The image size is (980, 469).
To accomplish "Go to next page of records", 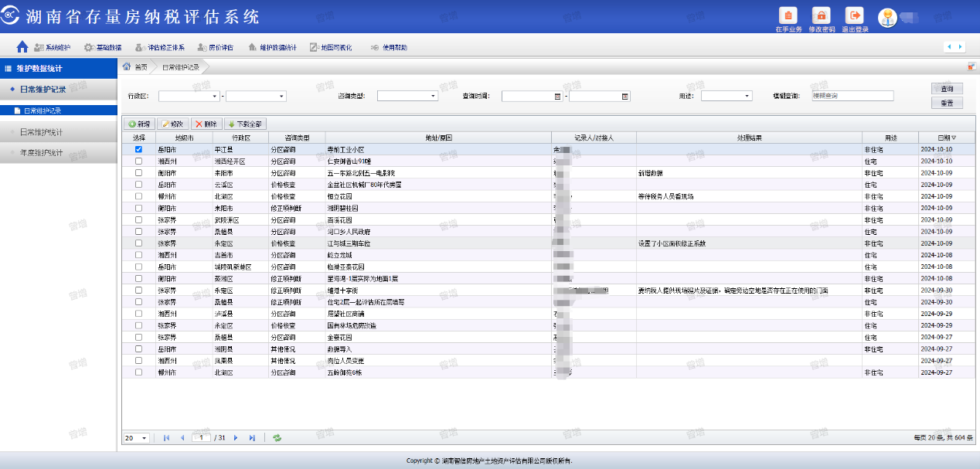I will click(x=236, y=438).
